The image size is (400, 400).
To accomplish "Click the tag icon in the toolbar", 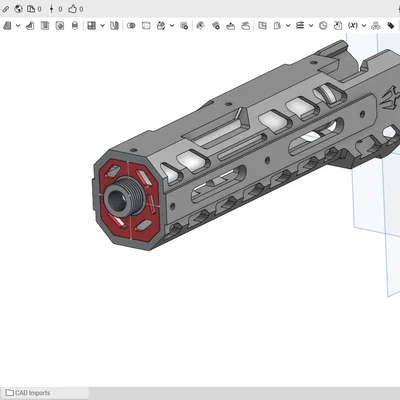I will click(x=391, y=26).
